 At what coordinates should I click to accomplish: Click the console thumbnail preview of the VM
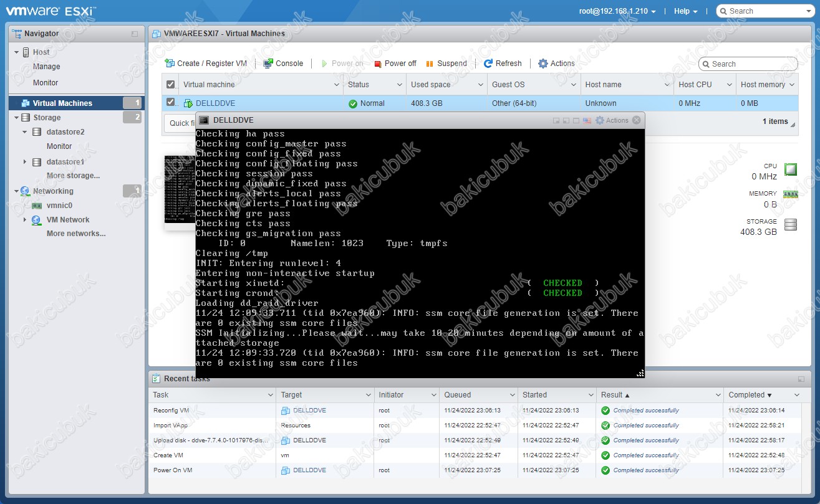point(179,189)
